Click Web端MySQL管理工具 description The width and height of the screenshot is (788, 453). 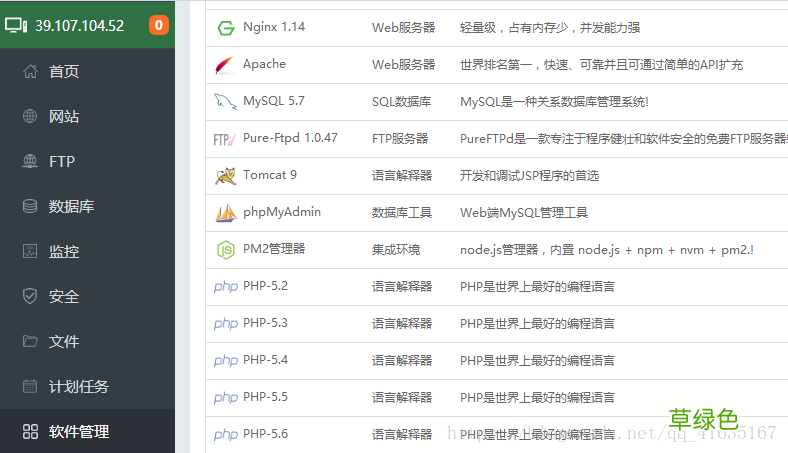coord(524,213)
